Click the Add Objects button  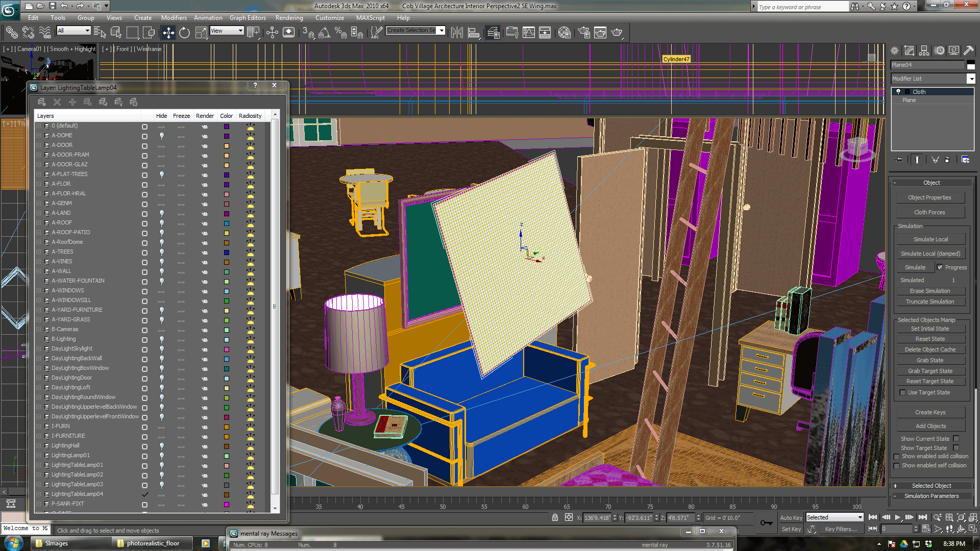pos(930,426)
